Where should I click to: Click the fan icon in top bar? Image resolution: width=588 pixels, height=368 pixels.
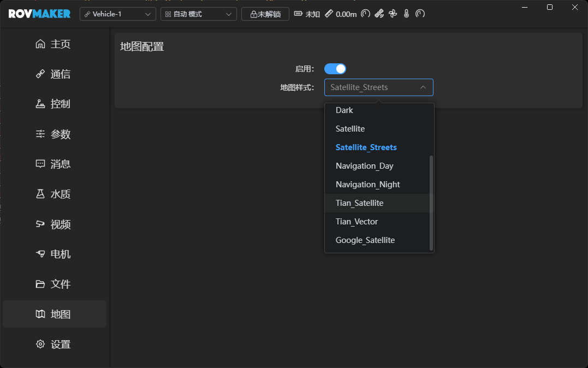(x=393, y=14)
